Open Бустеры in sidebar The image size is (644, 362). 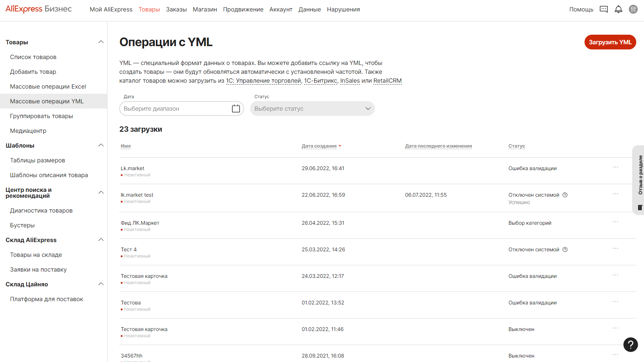(x=23, y=225)
